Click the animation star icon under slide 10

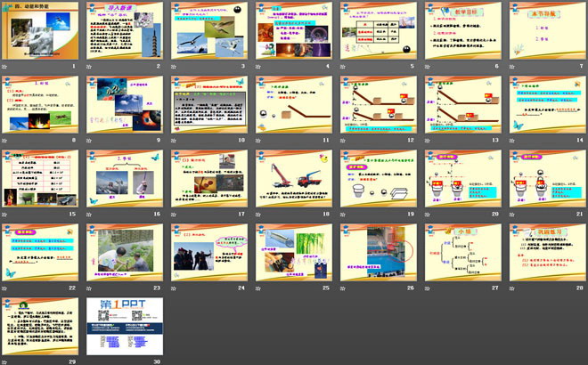[x=174, y=140]
